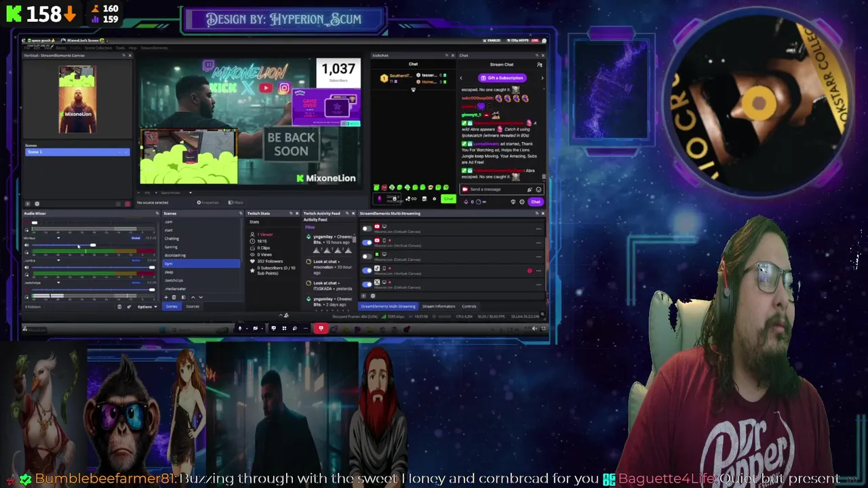Switch to the Sources tab
This screenshot has width=868, height=488.
(x=193, y=306)
